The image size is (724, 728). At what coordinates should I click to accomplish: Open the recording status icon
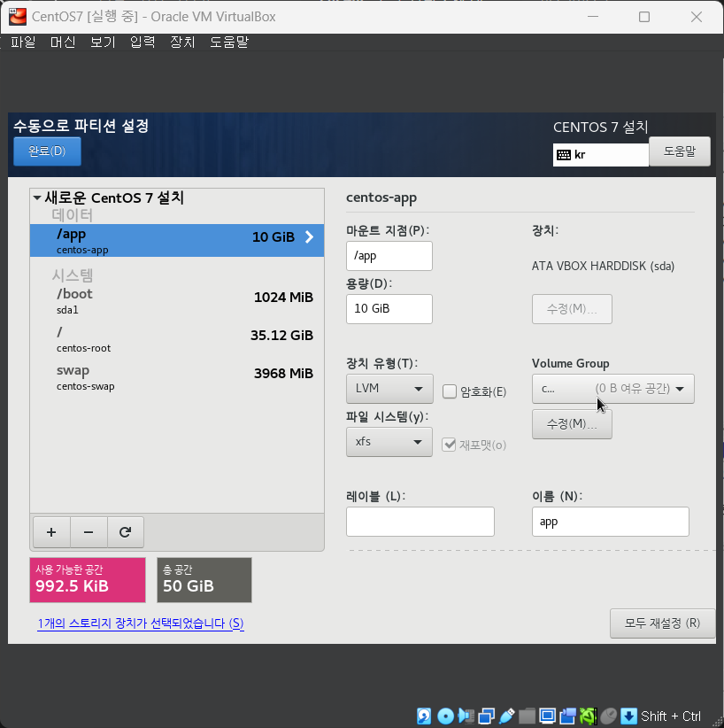pos(567,716)
